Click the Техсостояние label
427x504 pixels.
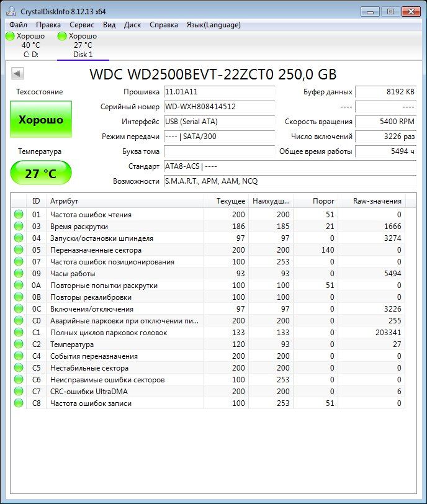40,92
